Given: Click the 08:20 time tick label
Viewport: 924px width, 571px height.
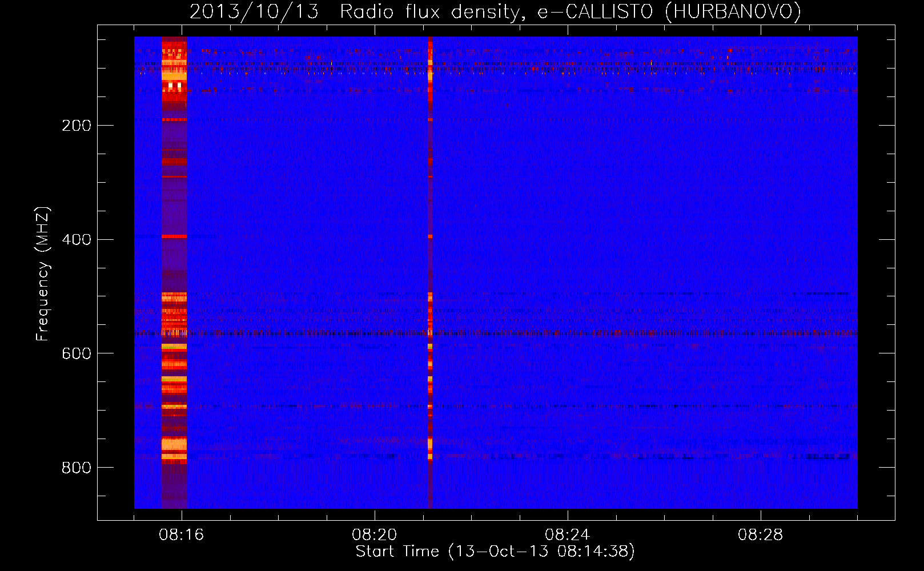Looking at the screenshot, I should (375, 535).
